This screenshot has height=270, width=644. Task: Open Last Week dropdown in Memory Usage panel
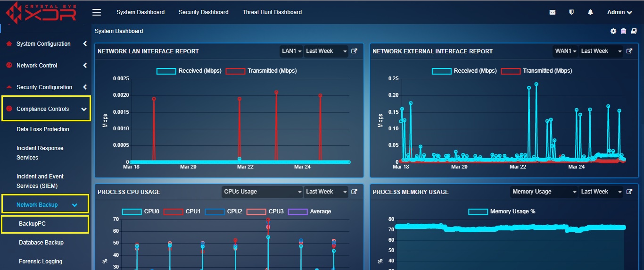click(601, 192)
